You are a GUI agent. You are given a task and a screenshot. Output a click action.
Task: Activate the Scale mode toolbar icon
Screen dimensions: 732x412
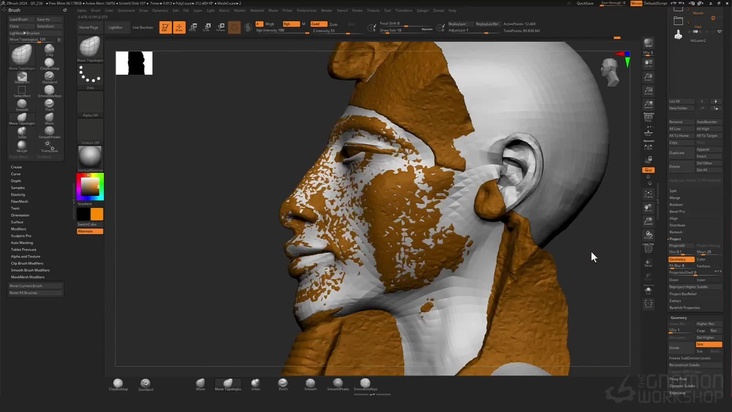click(x=207, y=27)
